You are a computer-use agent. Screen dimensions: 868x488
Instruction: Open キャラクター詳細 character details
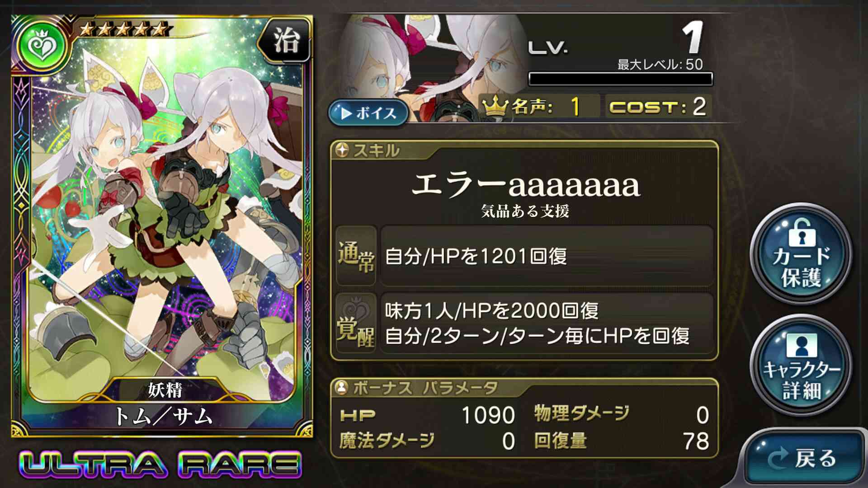point(802,366)
